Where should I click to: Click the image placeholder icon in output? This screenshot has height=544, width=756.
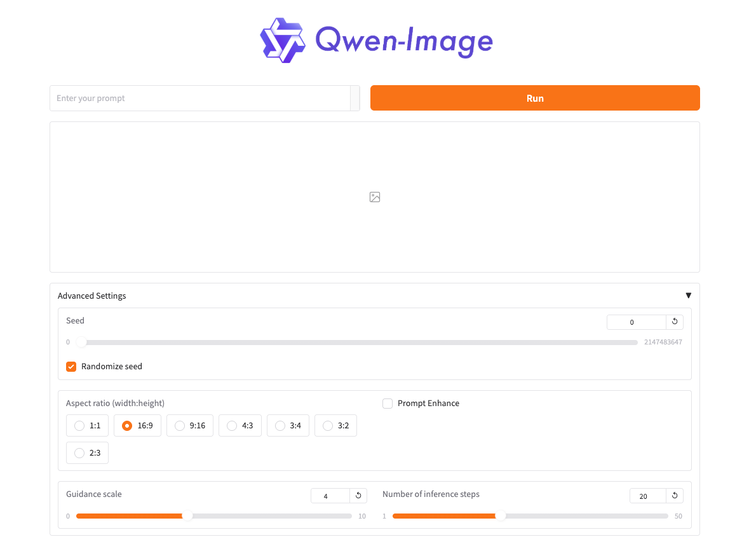(375, 197)
